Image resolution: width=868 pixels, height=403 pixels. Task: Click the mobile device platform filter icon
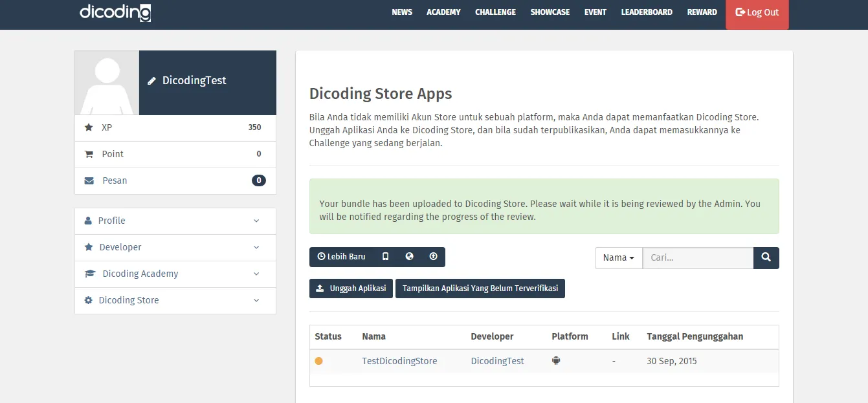coord(386,256)
